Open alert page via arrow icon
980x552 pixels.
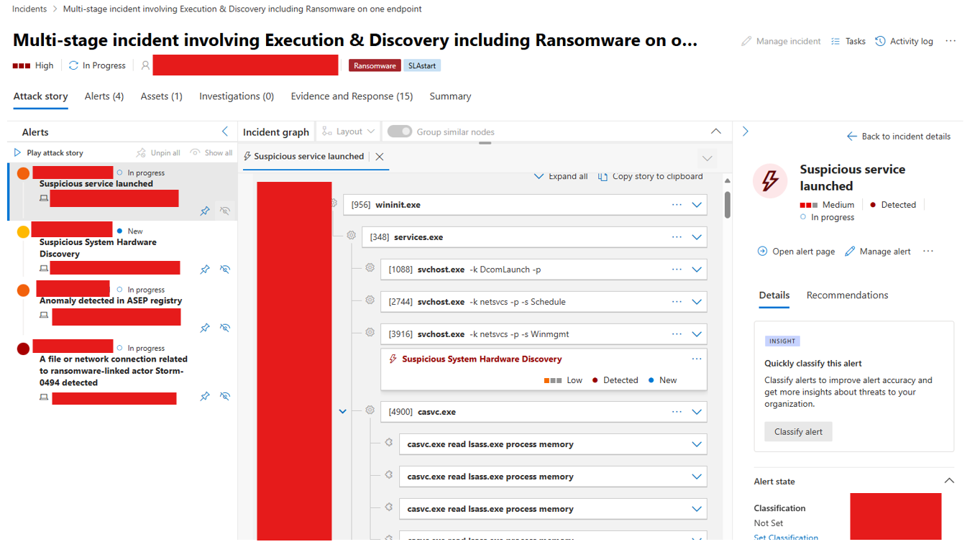click(x=762, y=252)
